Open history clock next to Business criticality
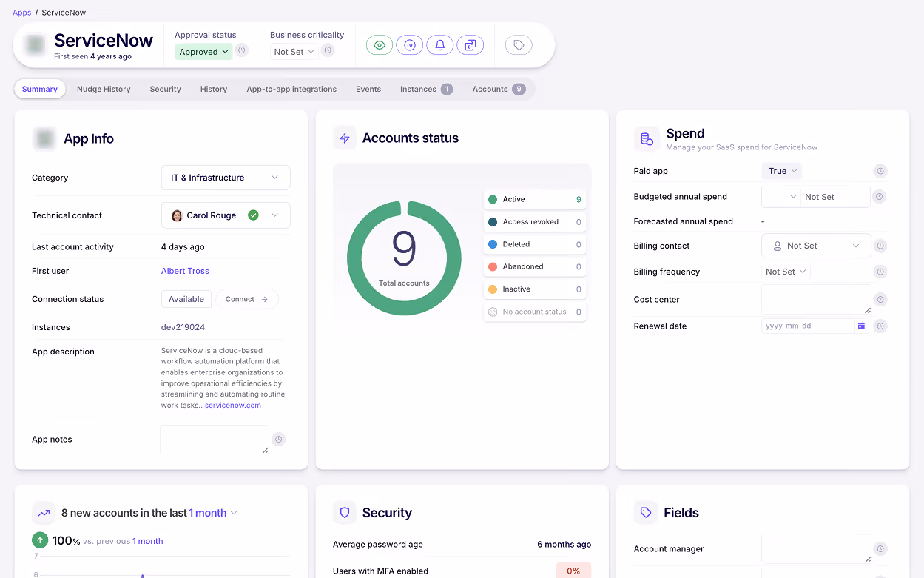Image resolution: width=924 pixels, height=578 pixels. [328, 50]
